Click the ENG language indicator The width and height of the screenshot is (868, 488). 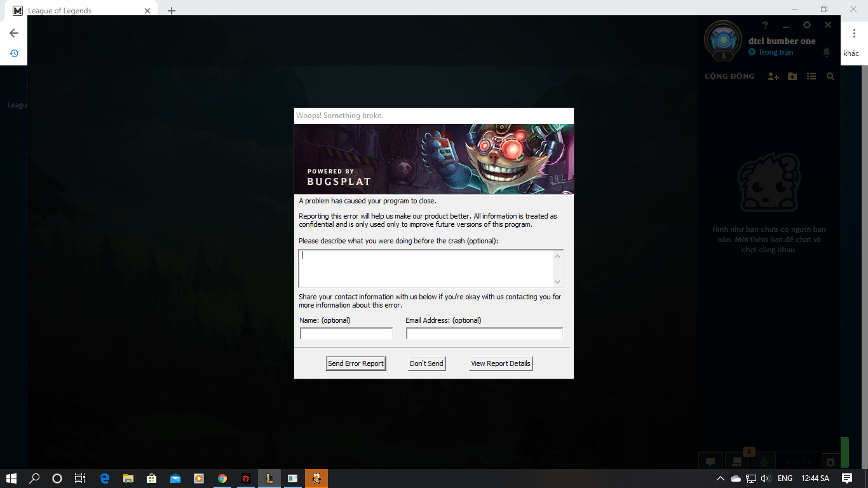(785, 478)
